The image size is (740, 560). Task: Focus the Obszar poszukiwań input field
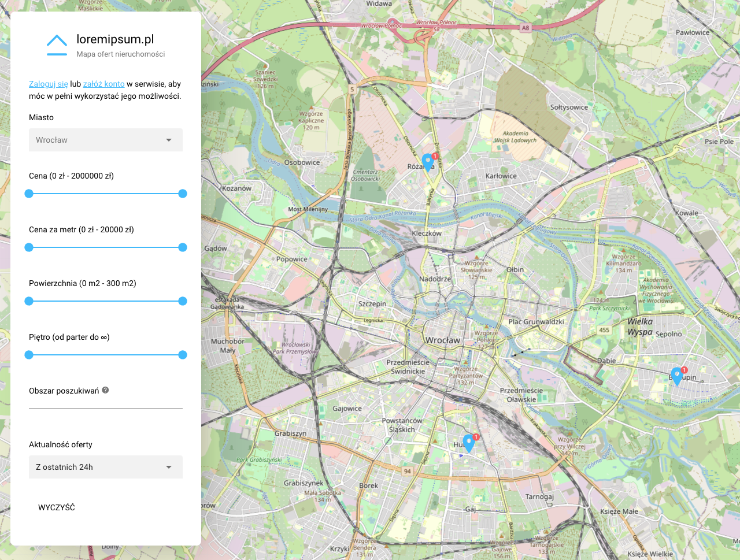coord(106,402)
